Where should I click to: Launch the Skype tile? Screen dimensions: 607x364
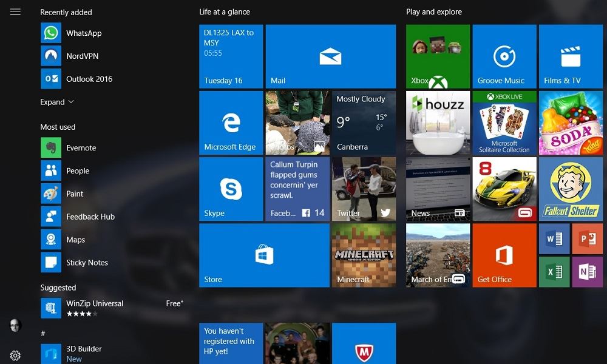231,189
